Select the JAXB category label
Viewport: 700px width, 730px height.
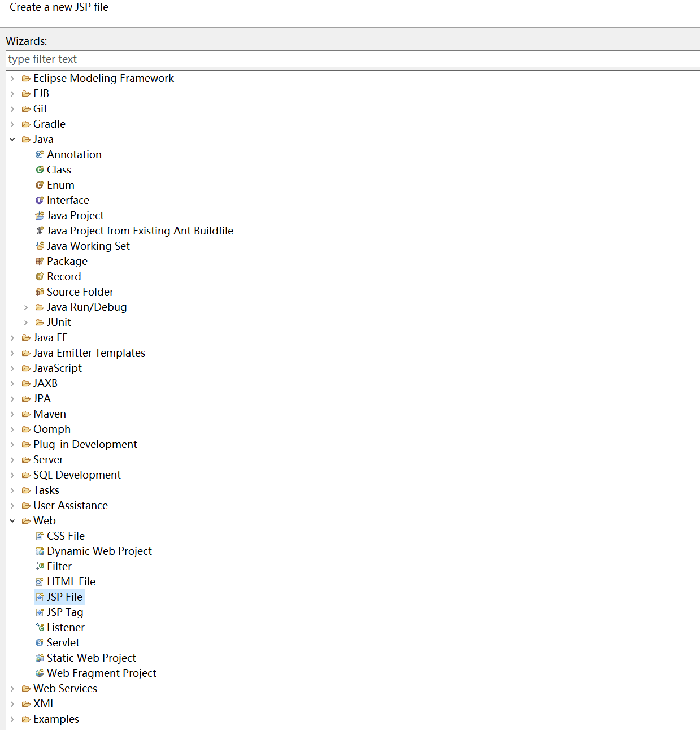point(45,383)
